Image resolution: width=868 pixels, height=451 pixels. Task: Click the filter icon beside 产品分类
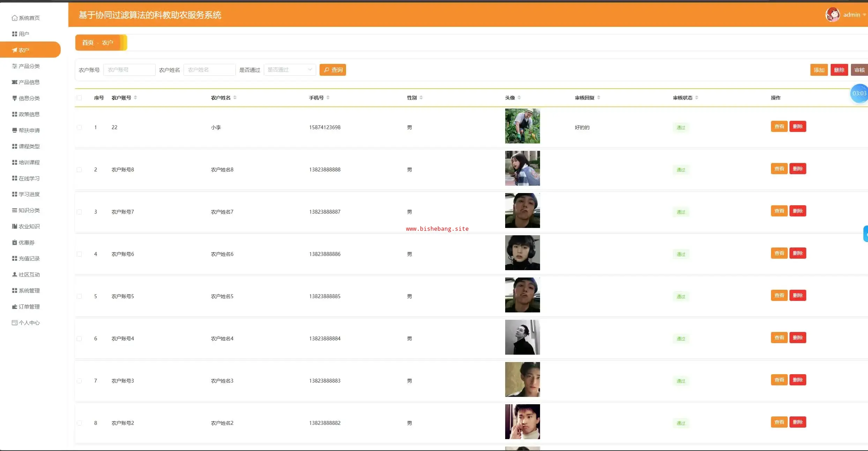click(x=14, y=66)
